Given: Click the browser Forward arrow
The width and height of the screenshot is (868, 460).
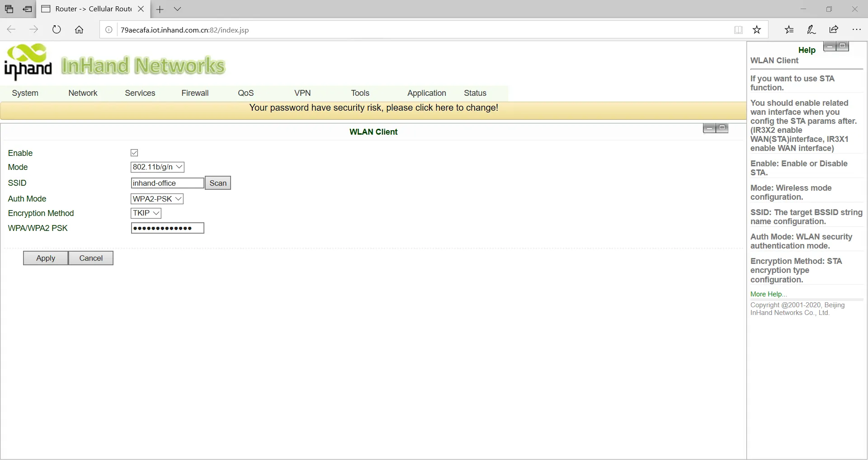Looking at the screenshot, I should point(33,30).
